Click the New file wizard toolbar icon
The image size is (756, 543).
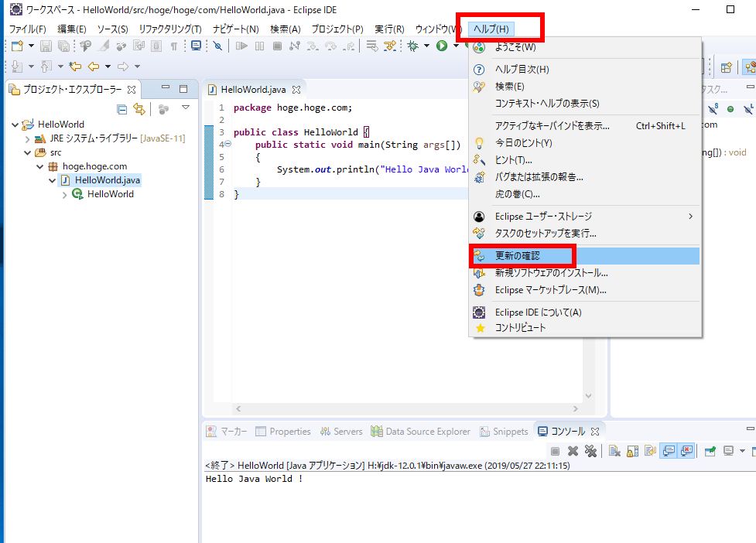pyautogui.click(x=17, y=46)
